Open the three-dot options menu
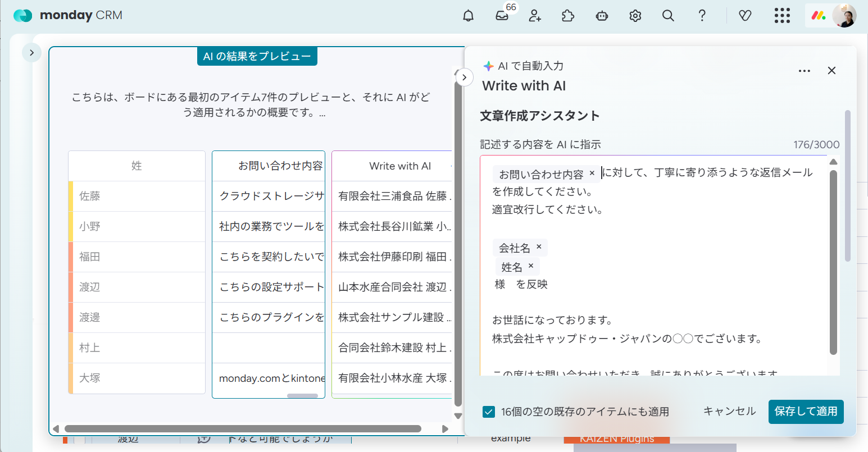The width and height of the screenshot is (868, 452). (804, 71)
